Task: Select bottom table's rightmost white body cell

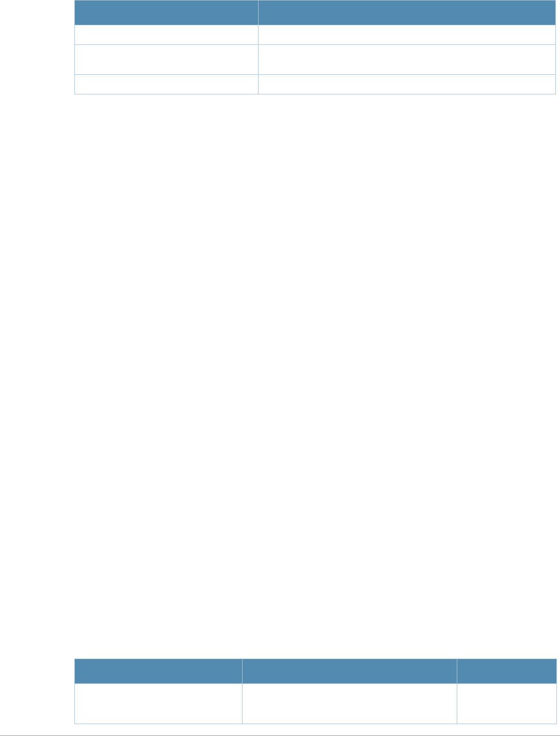Action: coord(506,703)
